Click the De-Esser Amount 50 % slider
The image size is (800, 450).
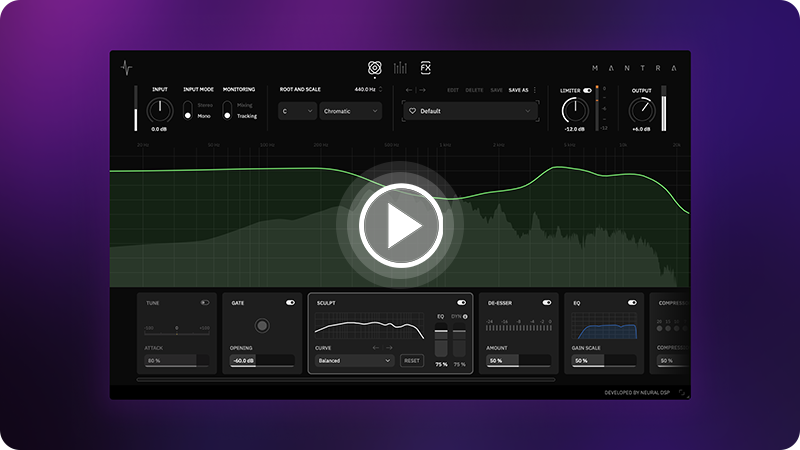pos(518,361)
